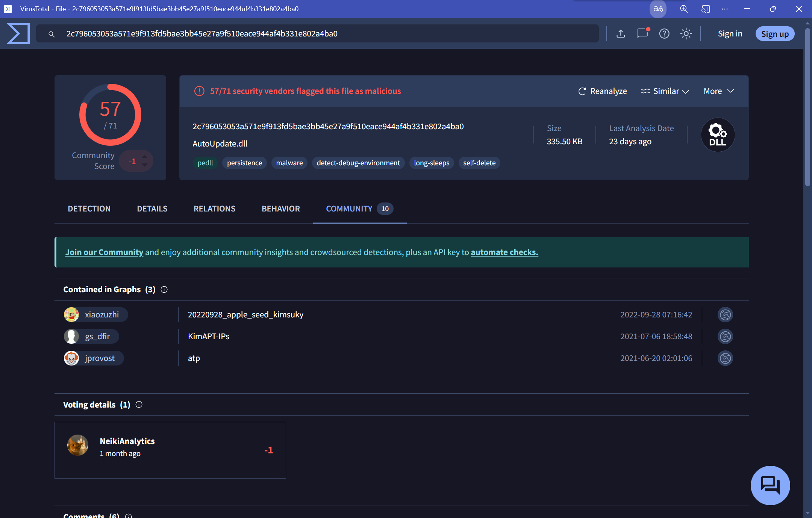Switch to the RELATIONS tab
The height and width of the screenshot is (518, 812).
tap(214, 209)
